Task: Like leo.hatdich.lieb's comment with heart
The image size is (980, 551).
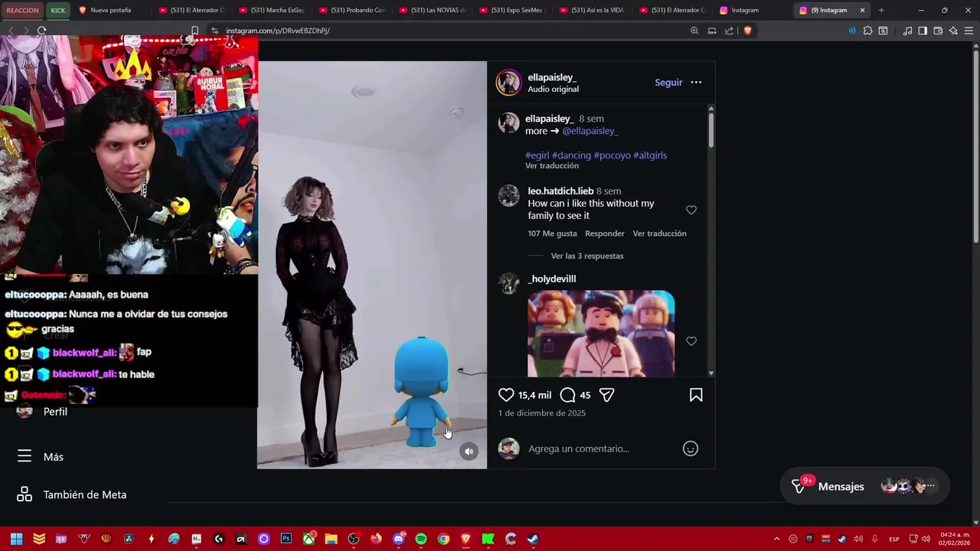Action: click(x=691, y=210)
